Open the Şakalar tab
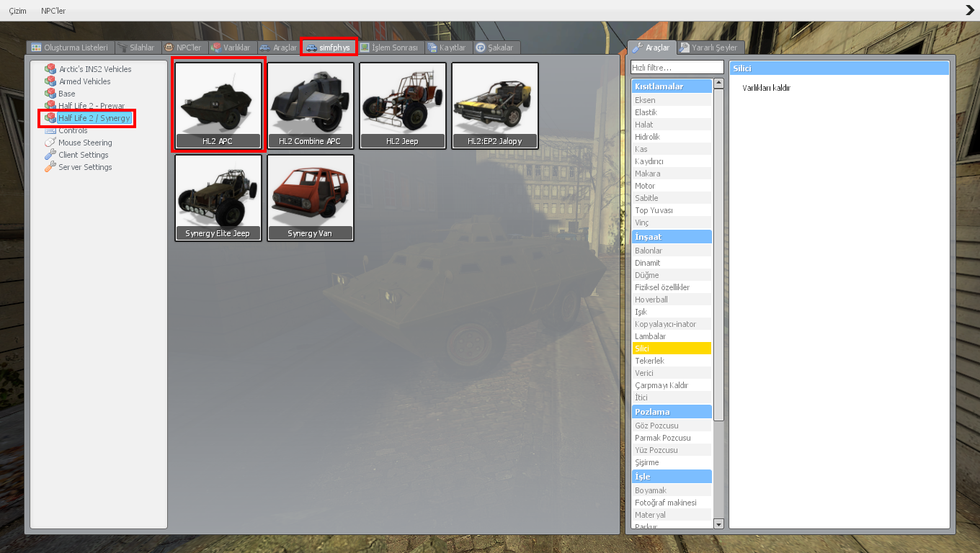 pos(496,48)
